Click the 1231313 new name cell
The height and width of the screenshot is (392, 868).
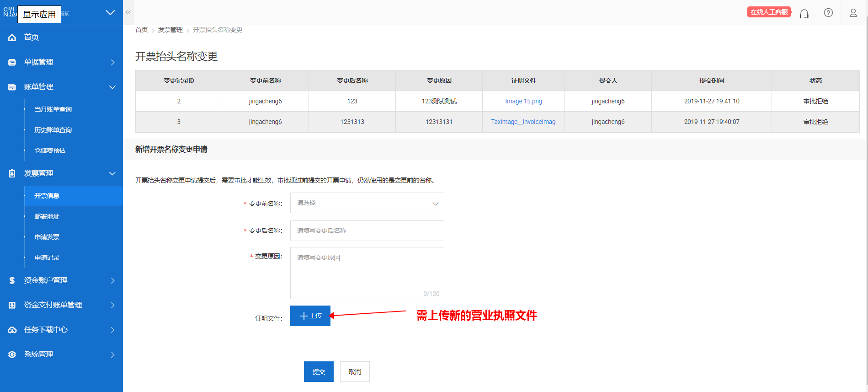[x=352, y=122]
